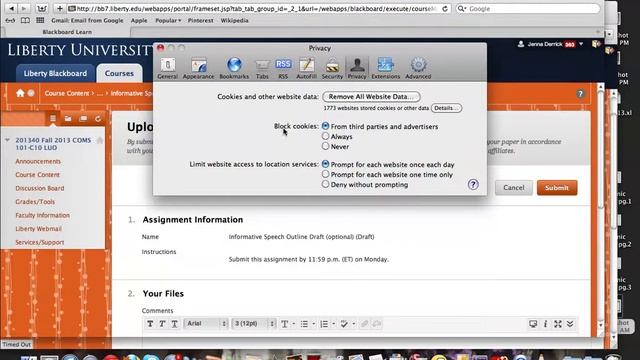
Task: Switch course menu to list view icon
Action: [x=53, y=119]
